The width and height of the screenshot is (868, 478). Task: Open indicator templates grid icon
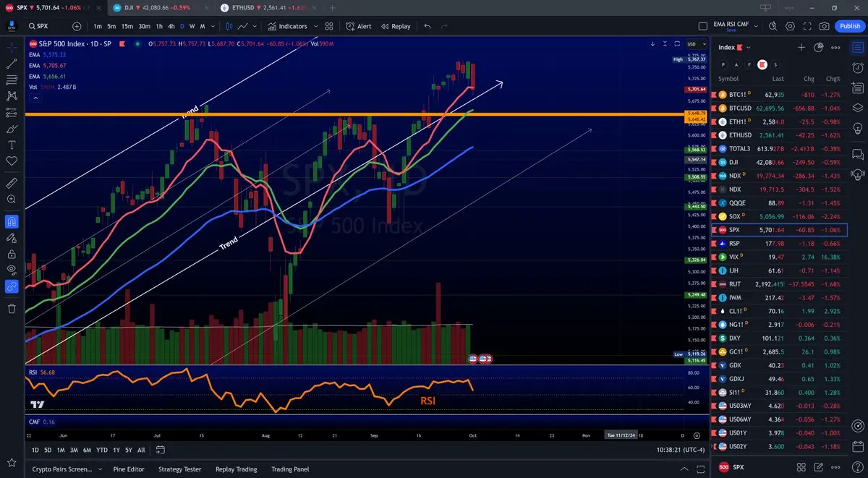coord(329,26)
